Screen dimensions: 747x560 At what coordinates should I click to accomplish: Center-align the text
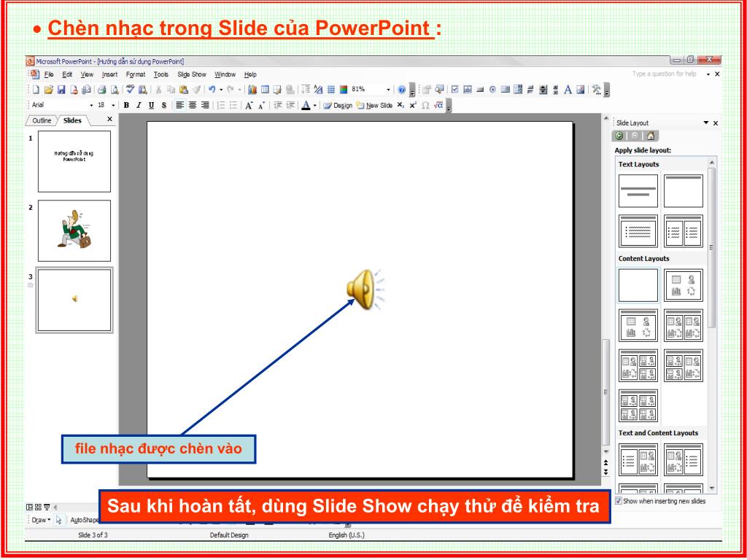(x=193, y=105)
